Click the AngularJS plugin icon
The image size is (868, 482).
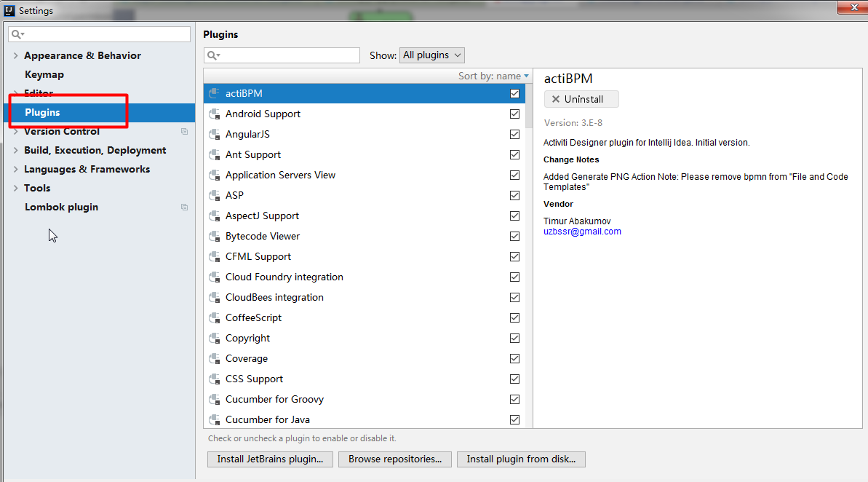[214, 135]
